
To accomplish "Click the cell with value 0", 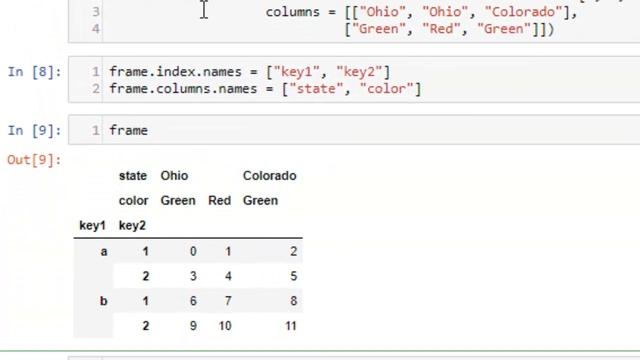I will (x=193, y=251).
